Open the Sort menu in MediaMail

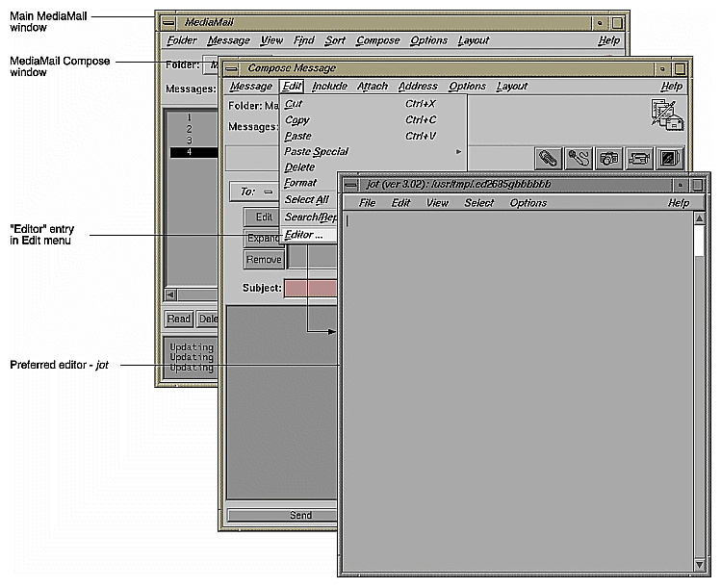335,40
